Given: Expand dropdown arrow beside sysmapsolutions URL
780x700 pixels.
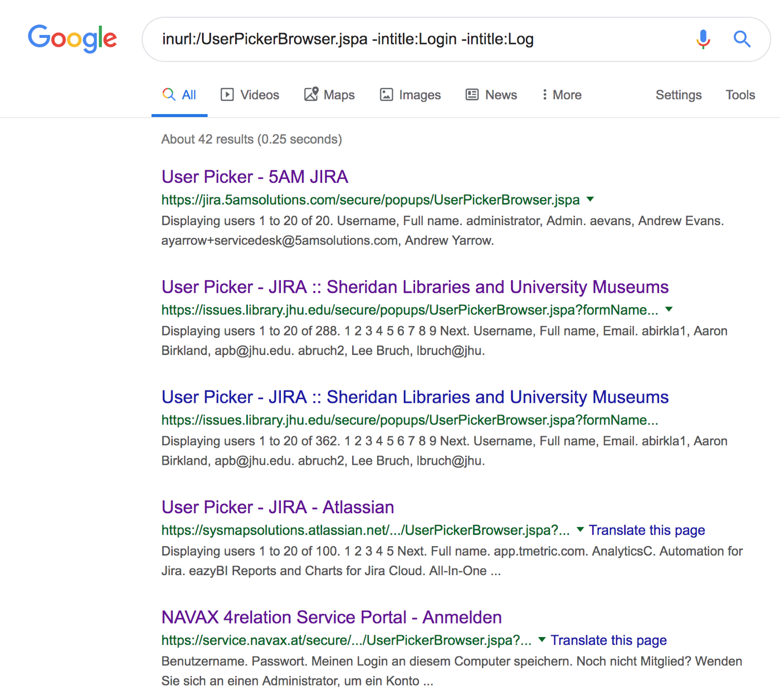Looking at the screenshot, I should (x=580, y=529).
